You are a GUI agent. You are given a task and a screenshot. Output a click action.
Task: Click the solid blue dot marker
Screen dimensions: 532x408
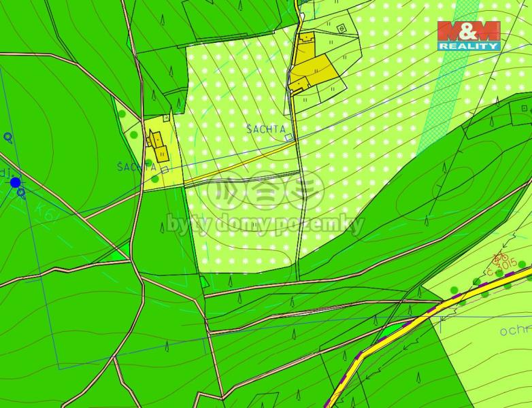point(15,182)
